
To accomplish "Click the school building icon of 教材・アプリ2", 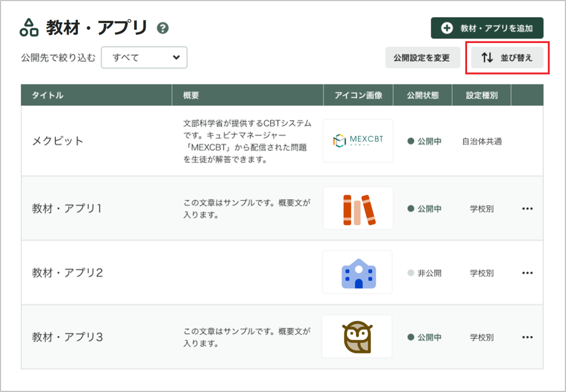I will [358, 272].
